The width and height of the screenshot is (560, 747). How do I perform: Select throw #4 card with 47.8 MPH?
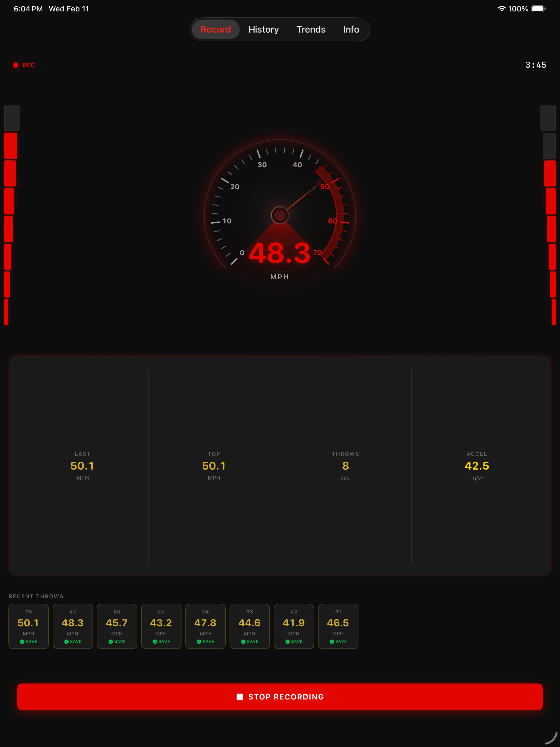tap(205, 626)
